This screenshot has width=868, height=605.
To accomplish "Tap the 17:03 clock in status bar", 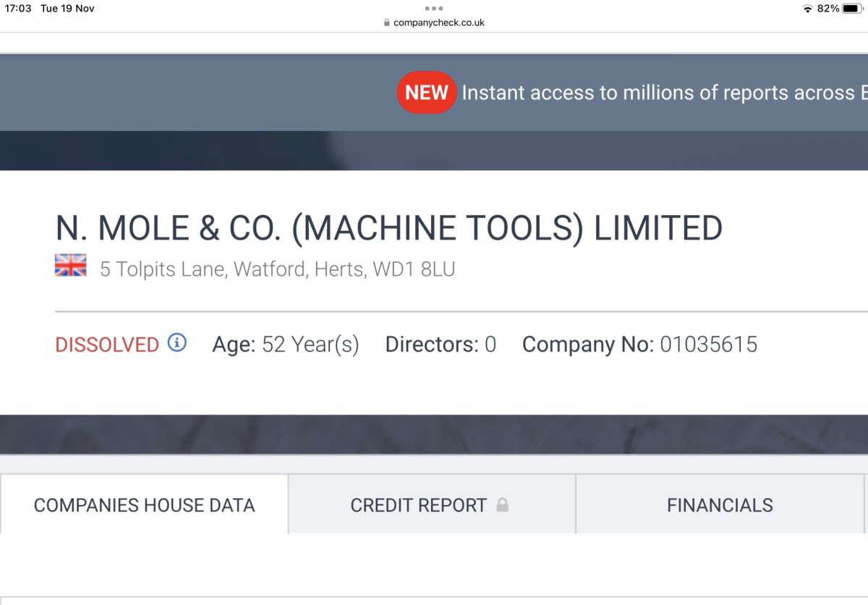I will click(18, 9).
